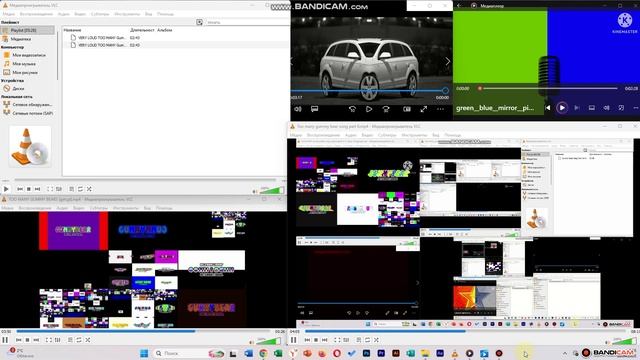This screenshot has width=640, height=360.
Task: Select the first VERY LOUD TOO MANY playlist row
Action: 176,38
